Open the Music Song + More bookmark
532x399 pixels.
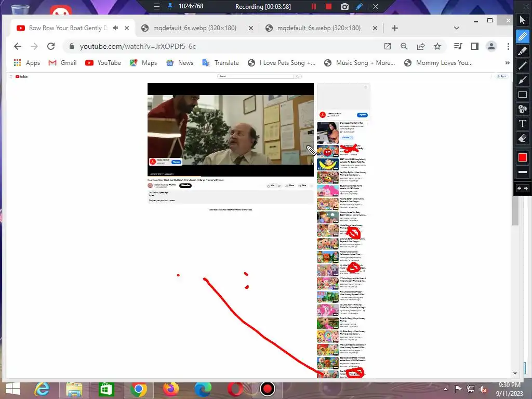coord(360,63)
